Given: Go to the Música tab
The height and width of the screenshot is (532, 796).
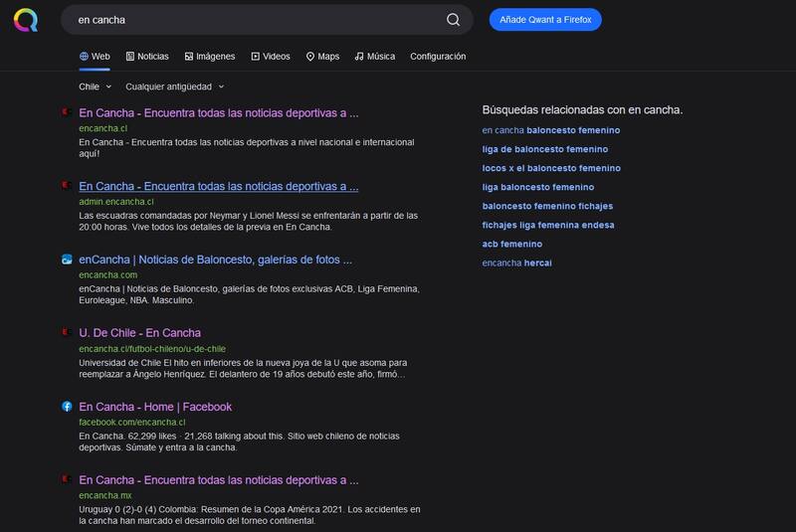Looking at the screenshot, I should coord(374,57).
